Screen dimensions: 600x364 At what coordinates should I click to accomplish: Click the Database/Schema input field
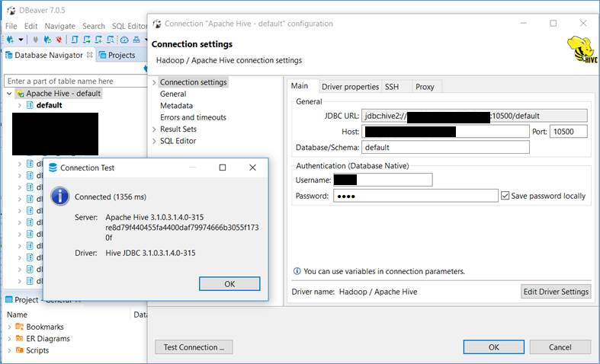[445, 148]
